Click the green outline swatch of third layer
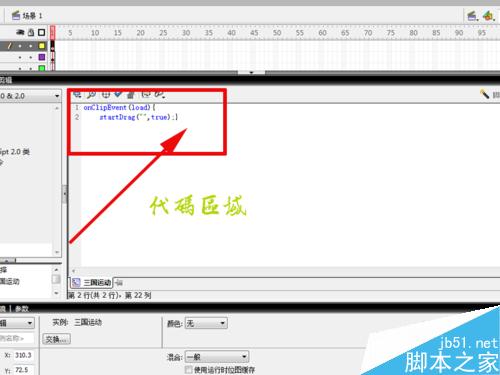 click(x=42, y=68)
